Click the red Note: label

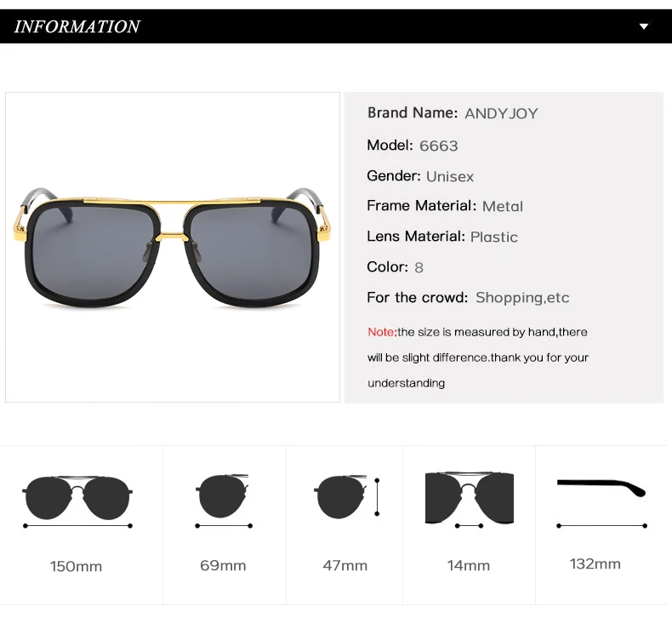pos(382,332)
